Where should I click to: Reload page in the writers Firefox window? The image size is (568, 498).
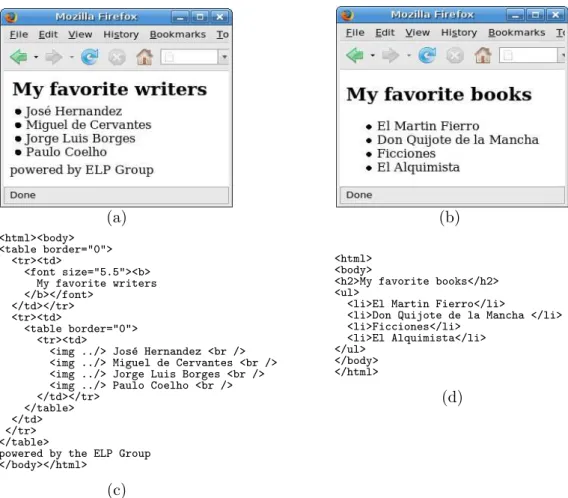coord(89,57)
